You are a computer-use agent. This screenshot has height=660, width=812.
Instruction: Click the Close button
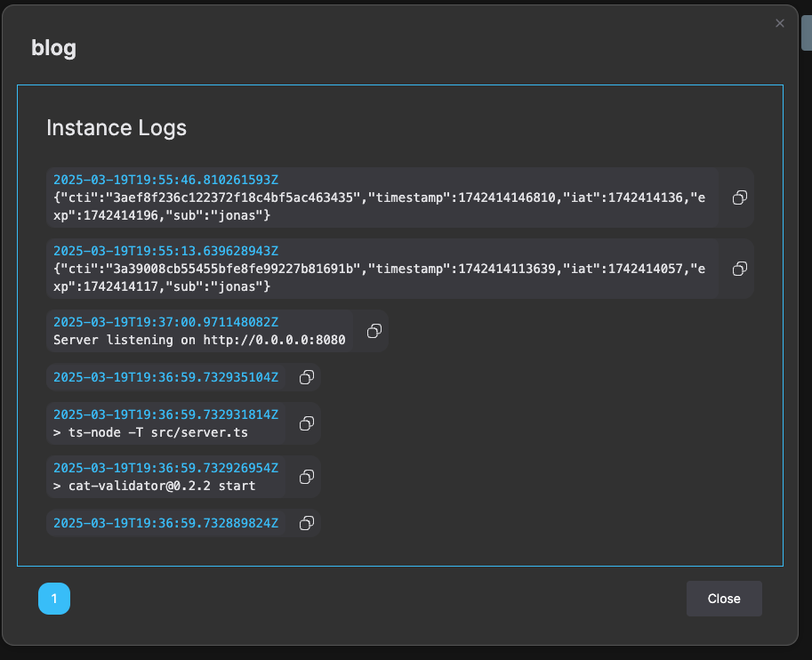(724, 599)
